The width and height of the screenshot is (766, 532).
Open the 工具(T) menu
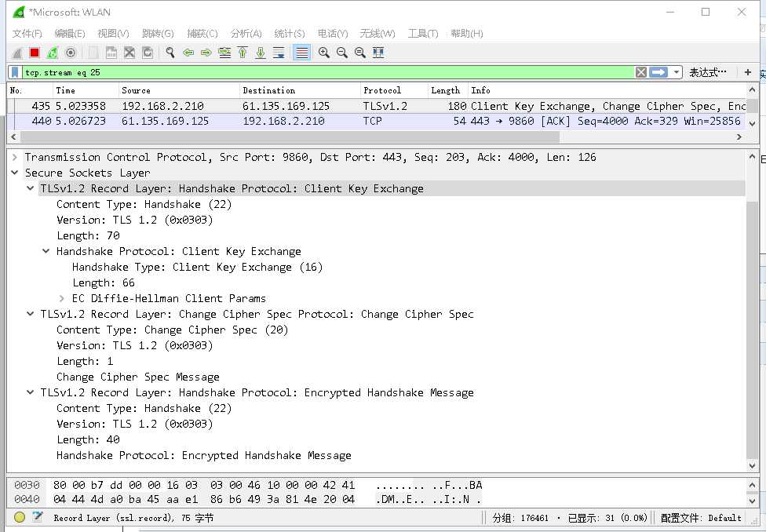click(x=423, y=33)
